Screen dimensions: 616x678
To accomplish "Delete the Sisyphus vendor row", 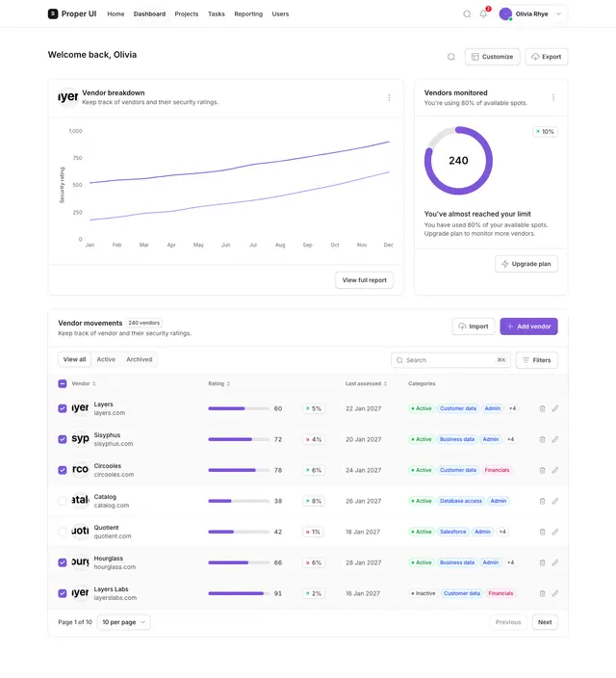I will 542,439.
